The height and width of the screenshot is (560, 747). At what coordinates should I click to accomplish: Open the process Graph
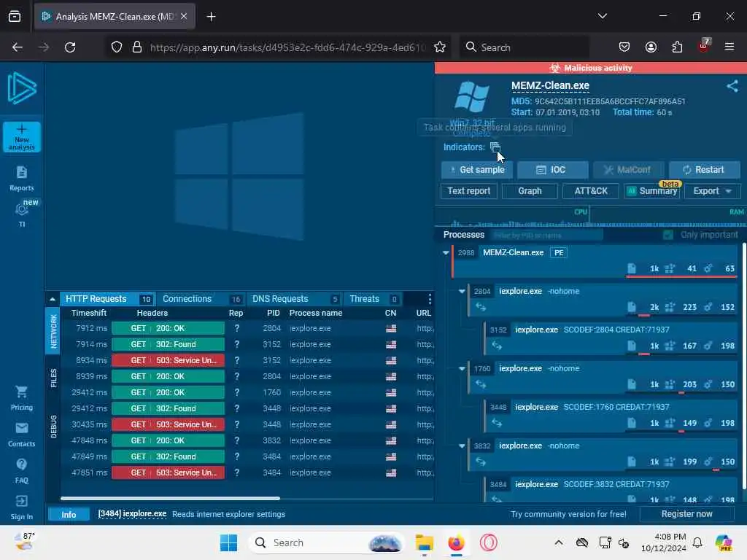pyautogui.click(x=530, y=191)
